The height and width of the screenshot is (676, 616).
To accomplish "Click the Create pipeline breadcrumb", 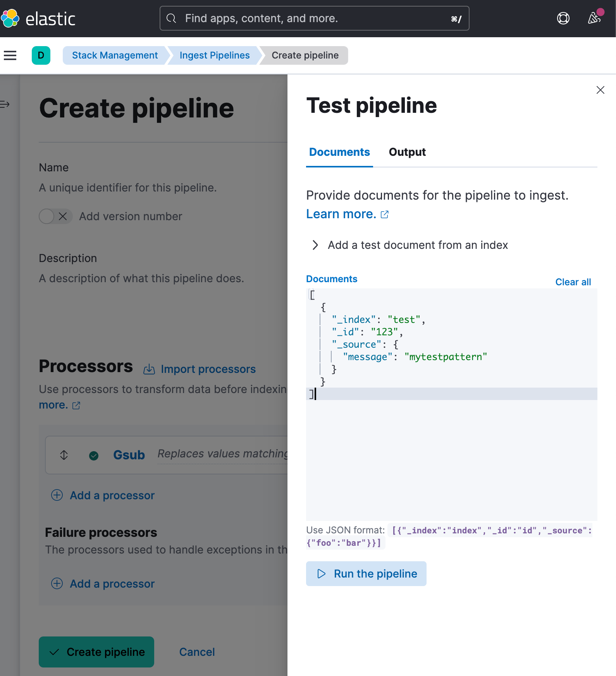I will [x=305, y=55].
